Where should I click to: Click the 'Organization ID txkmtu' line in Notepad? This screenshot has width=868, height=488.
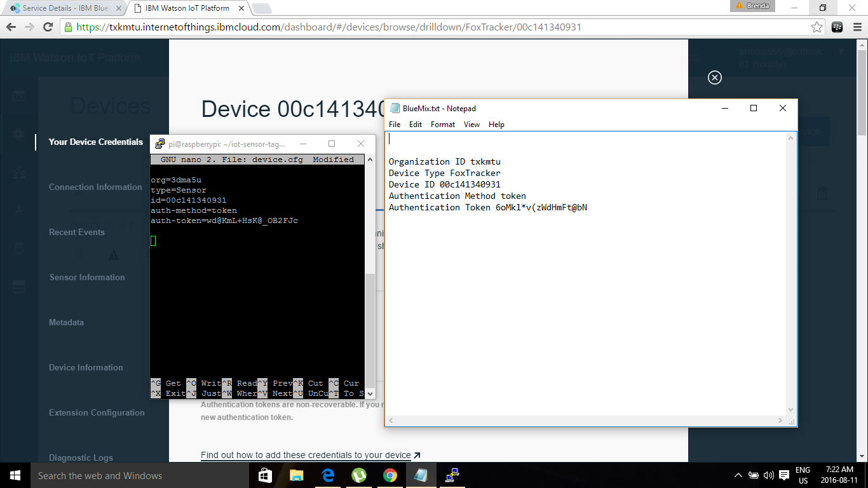click(445, 161)
